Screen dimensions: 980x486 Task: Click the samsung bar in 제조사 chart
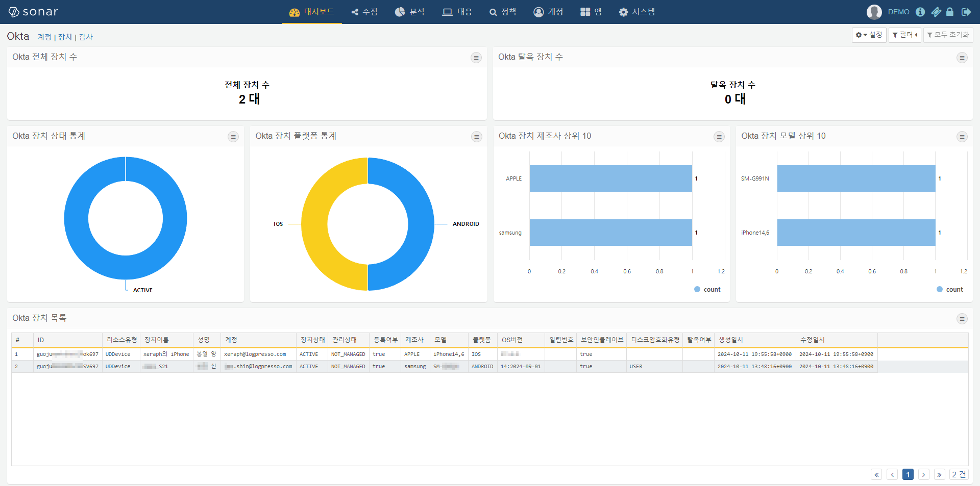tap(610, 233)
